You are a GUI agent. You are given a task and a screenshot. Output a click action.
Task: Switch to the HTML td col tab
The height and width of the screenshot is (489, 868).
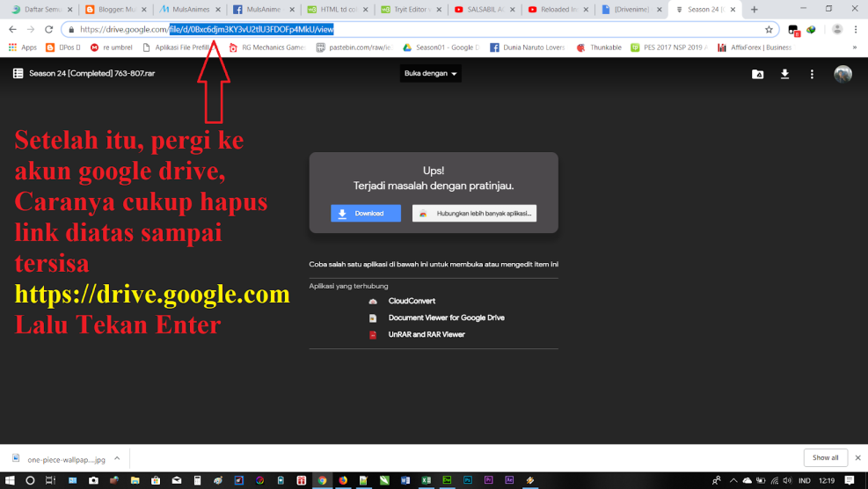(338, 10)
